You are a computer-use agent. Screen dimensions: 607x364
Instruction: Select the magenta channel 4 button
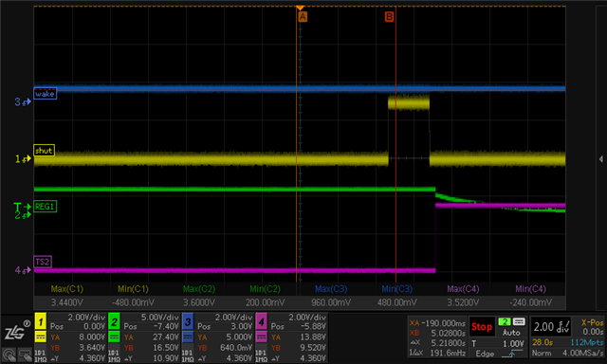click(x=261, y=321)
